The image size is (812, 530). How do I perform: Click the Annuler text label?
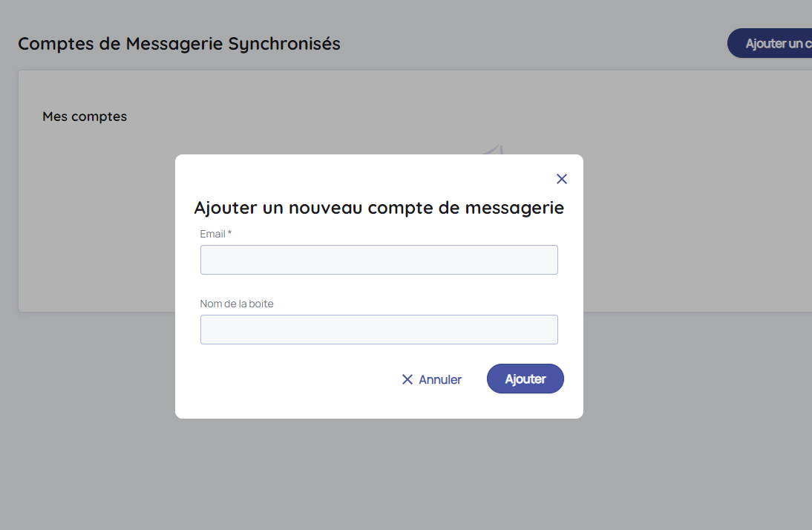(440, 379)
